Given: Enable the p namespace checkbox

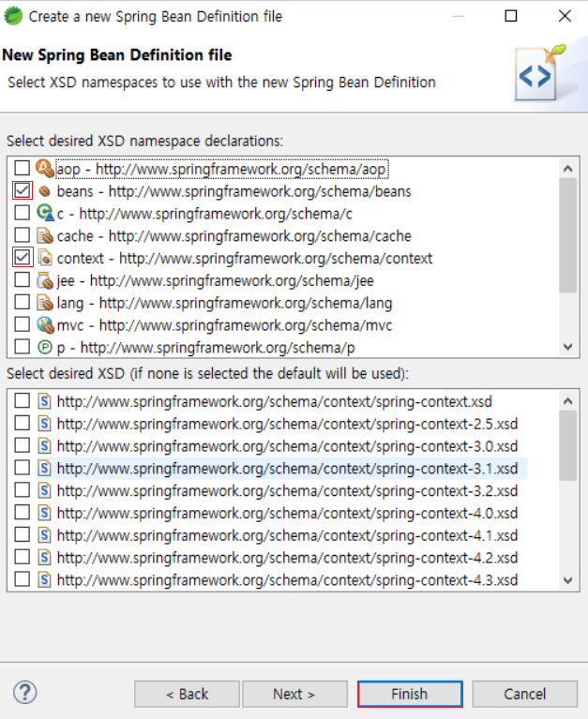Looking at the screenshot, I should (x=22, y=347).
